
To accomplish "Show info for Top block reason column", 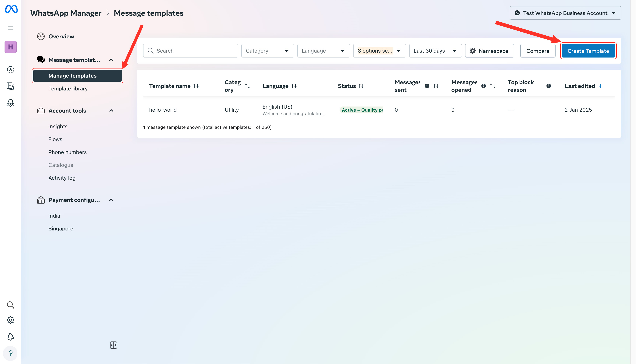I will pyautogui.click(x=549, y=86).
